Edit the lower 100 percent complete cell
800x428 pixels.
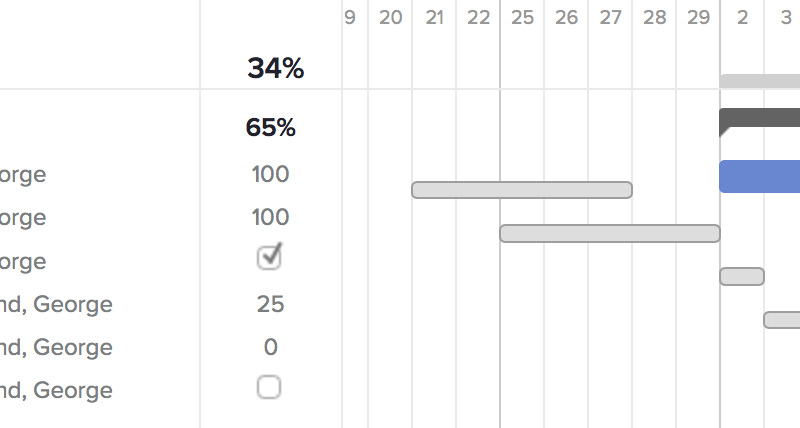tap(270, 217)
